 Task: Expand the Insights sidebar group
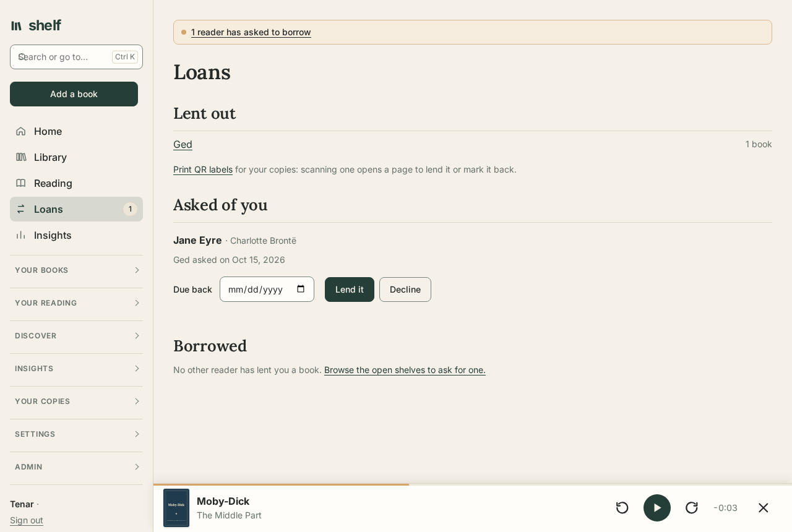pyautogui.click(x=76, y=369)
